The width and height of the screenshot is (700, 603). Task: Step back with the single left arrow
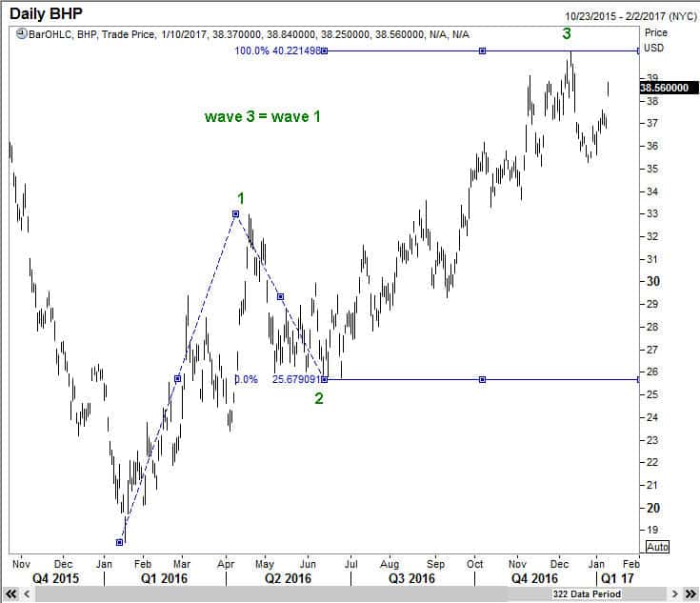(27, 594)
